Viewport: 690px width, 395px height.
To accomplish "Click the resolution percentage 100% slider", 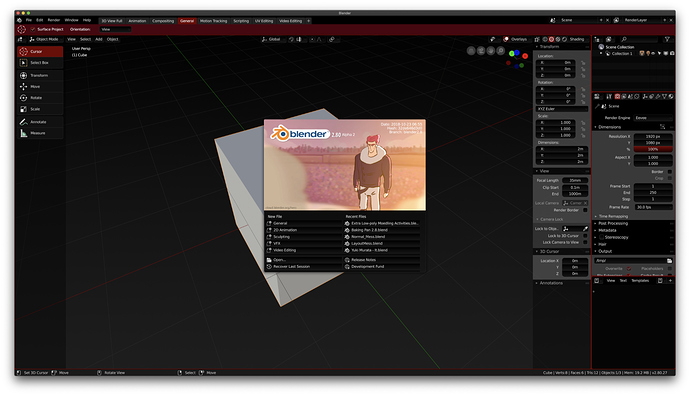I will (653, 149).
